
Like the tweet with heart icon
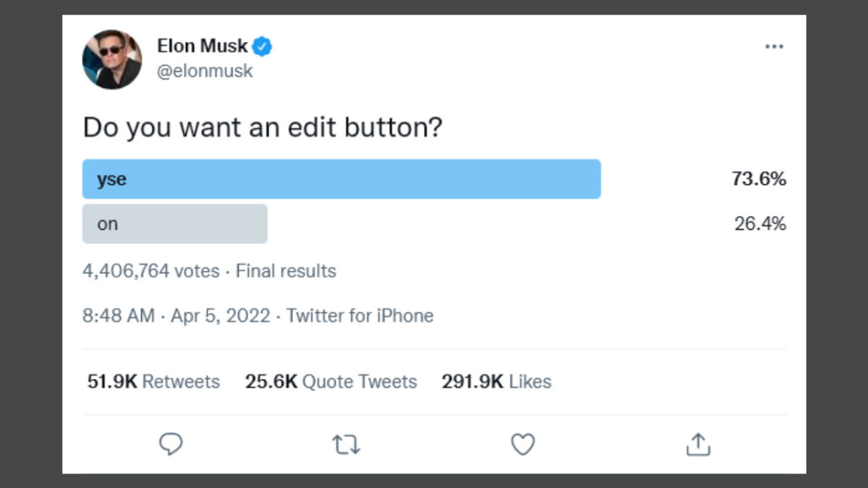522,445
